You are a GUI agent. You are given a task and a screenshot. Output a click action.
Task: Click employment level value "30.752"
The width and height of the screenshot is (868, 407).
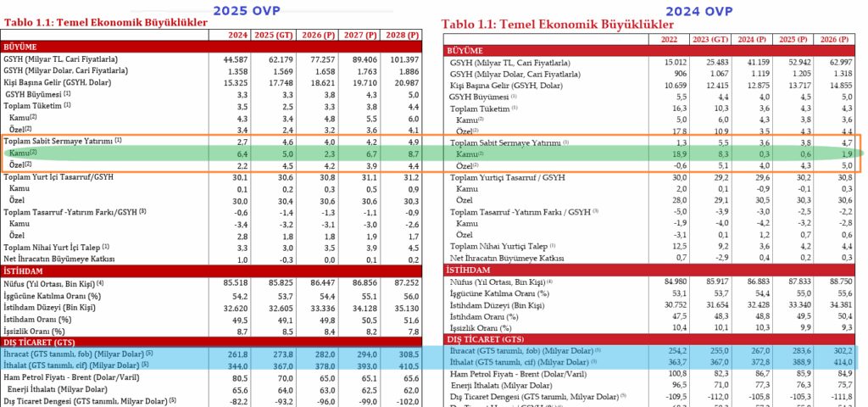click(676, 305)
